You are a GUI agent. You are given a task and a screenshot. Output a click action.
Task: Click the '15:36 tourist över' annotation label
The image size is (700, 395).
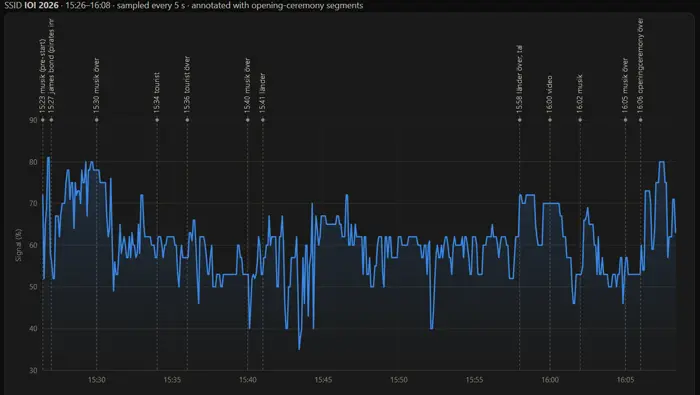(x=187, y=84)
